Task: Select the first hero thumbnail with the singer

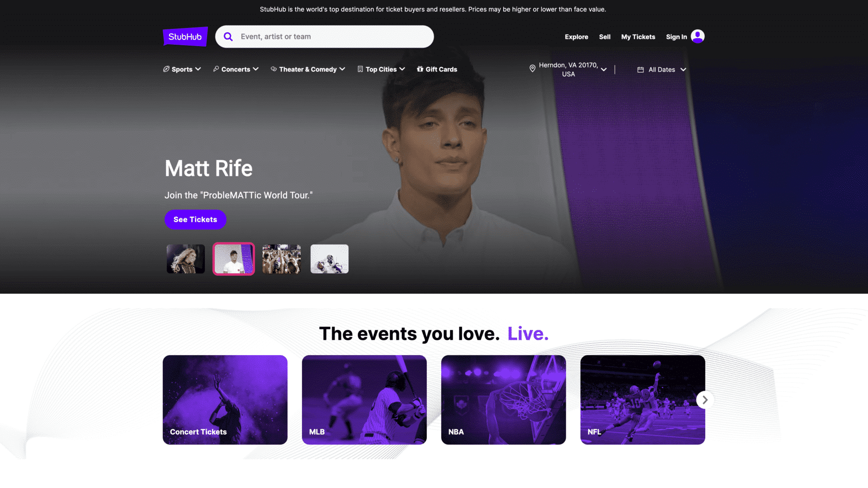Action: [x=186, y=259]
